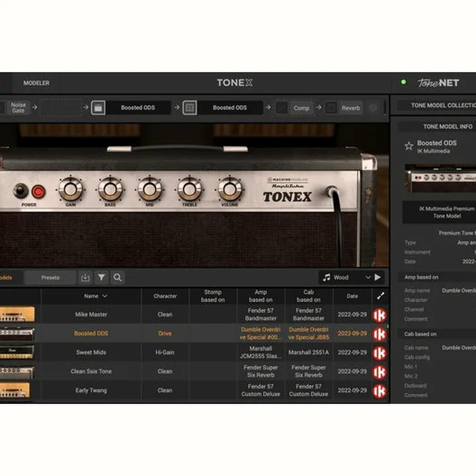Open the TONE MODEL INFO panel header

[437, 126]
